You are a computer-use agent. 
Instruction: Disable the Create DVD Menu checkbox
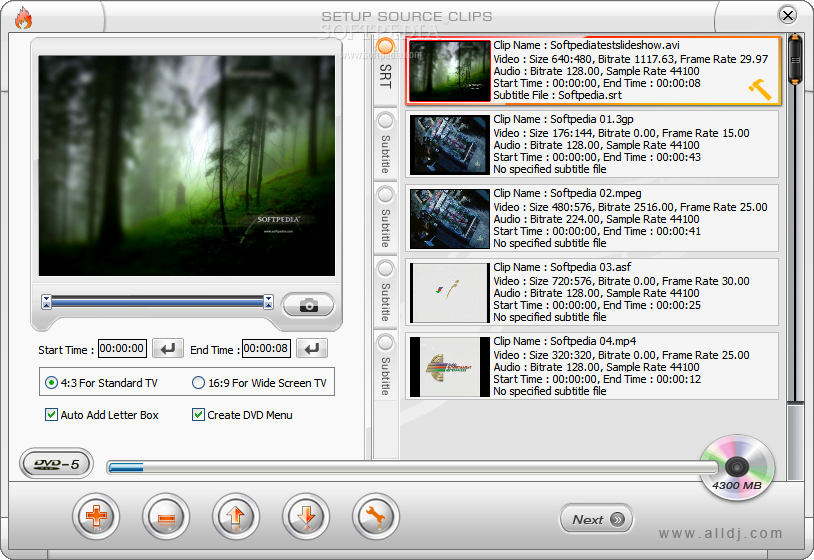pos(198,415)
